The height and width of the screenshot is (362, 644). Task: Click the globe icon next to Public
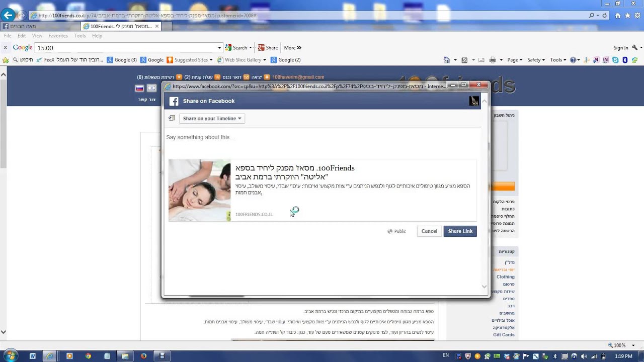point(390,231)
